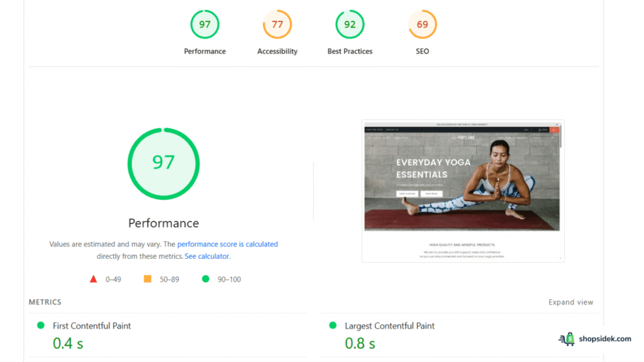Viewport: 644px width, 362px height.
Task: Click the Performance 97 score gauge
Action: [204, 24]
